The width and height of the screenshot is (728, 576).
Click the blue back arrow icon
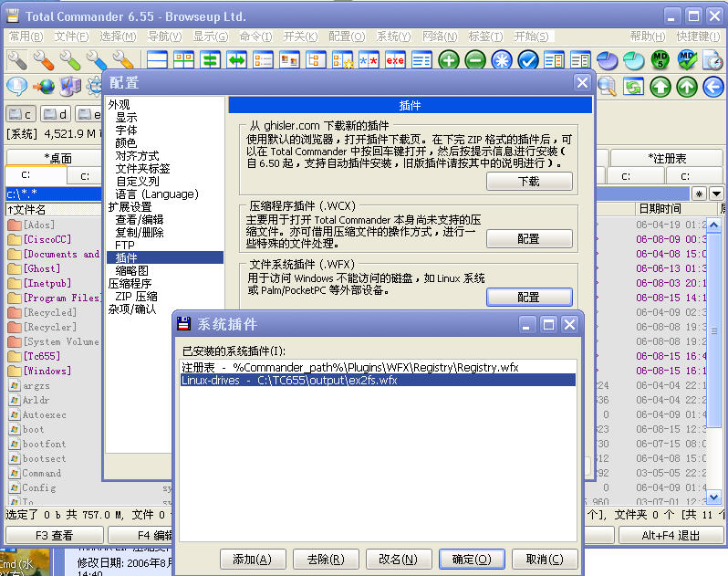[713, 87]
